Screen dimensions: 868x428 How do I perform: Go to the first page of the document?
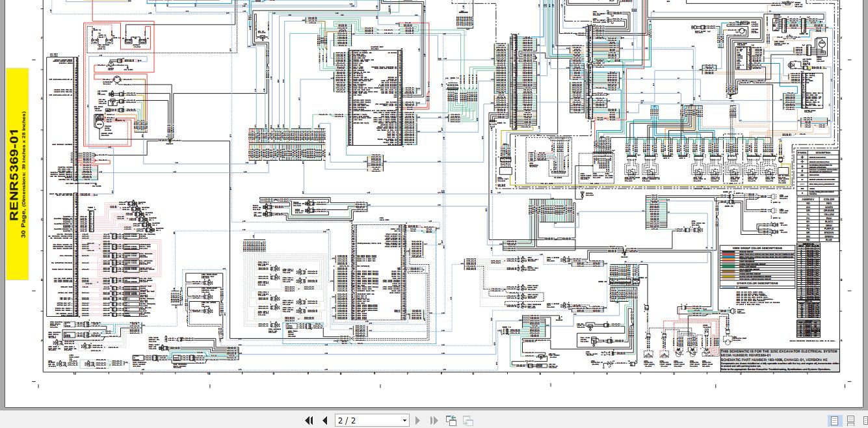(309, 420)
